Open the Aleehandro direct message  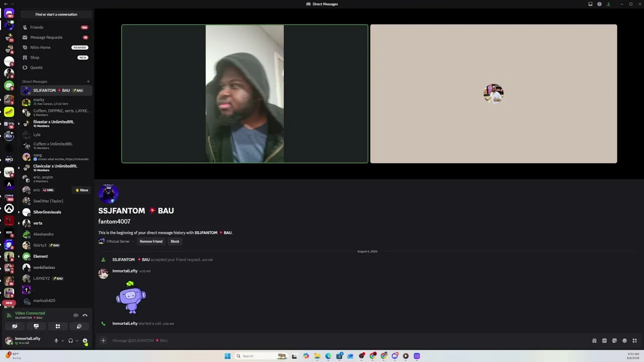click(56, 234)
